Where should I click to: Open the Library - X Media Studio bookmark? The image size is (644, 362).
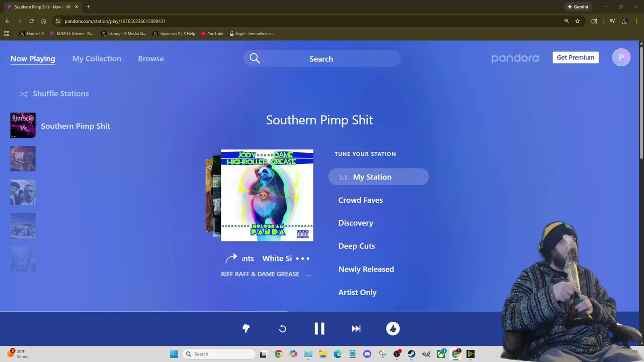[x=124, y=33]
